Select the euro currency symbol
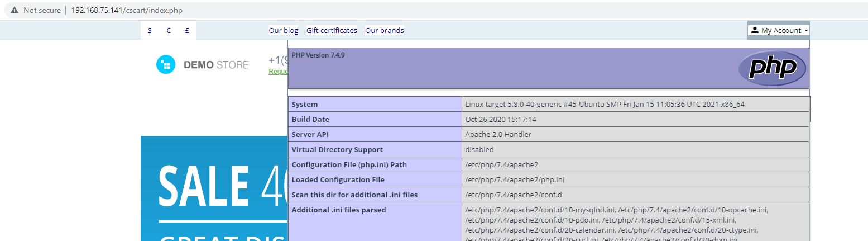Screen dimensions: 868x241 click(169, 31)
